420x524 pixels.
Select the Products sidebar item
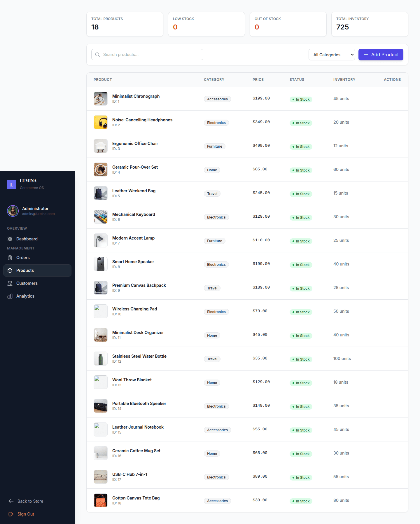[37, 270]
